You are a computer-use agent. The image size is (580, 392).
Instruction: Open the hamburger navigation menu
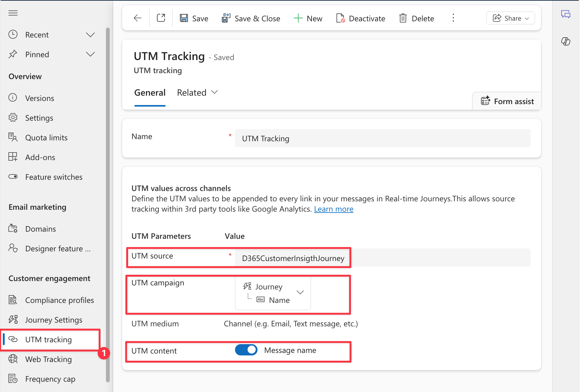point(13,13)
